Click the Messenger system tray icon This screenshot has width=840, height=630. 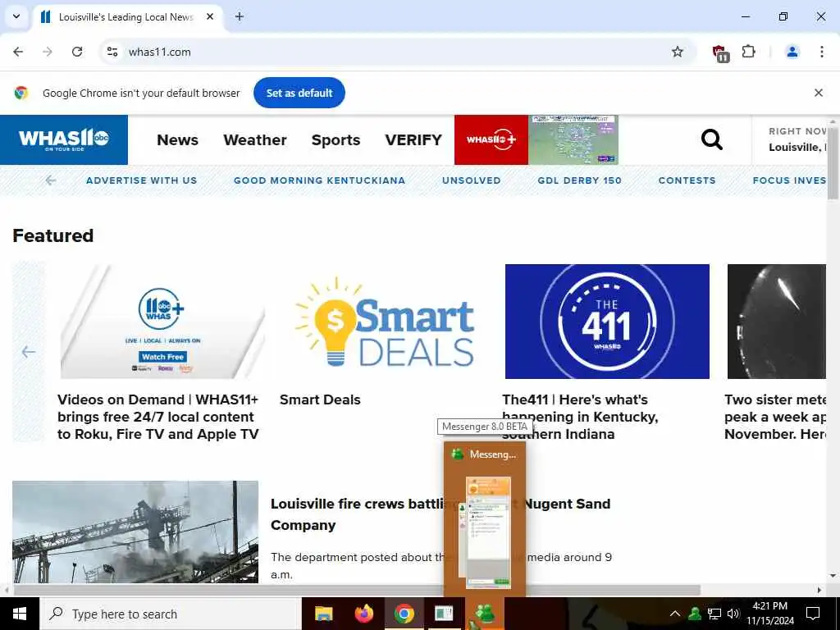tap(695, 614)
